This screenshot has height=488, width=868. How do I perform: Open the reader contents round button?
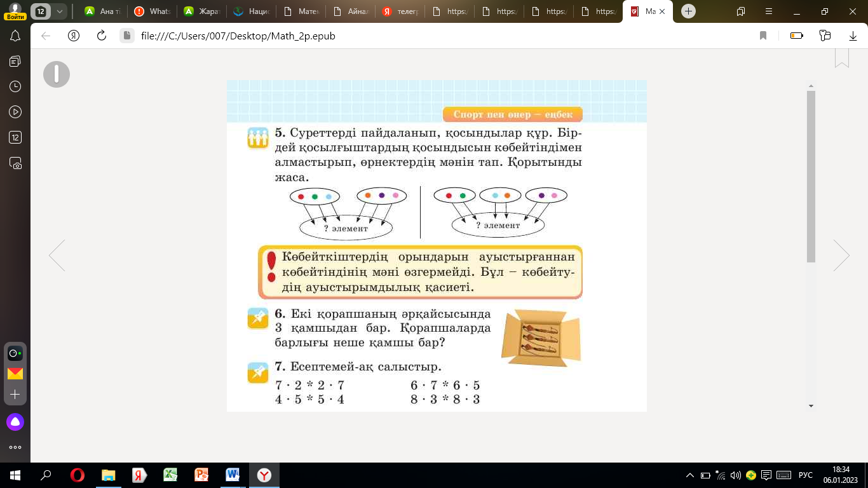[x=57, y=74]
